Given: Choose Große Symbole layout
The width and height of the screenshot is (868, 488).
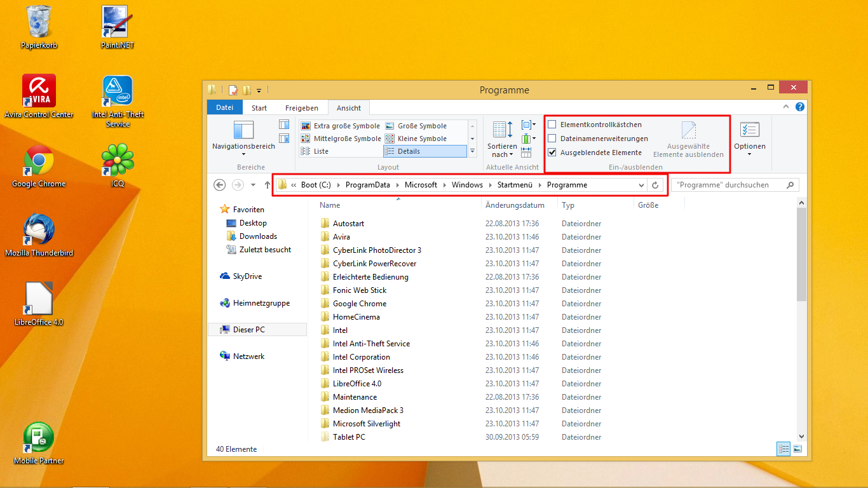Looking at the screenshot, I should click(416, 126).
